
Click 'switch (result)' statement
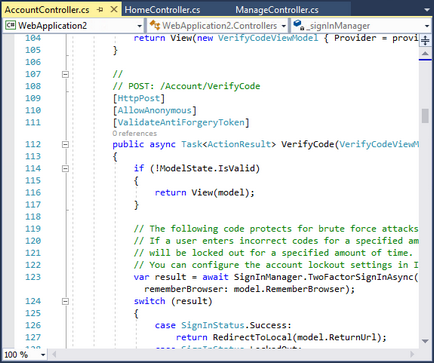(173, 301)
